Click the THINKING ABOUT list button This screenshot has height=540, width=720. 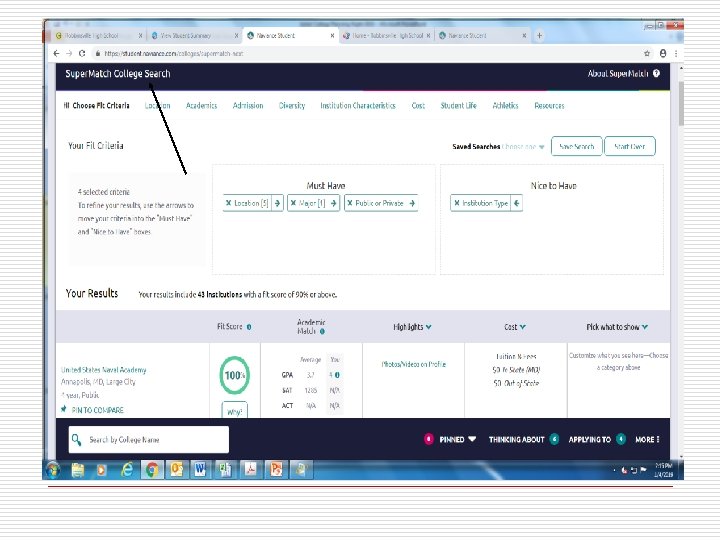[523, 439]
